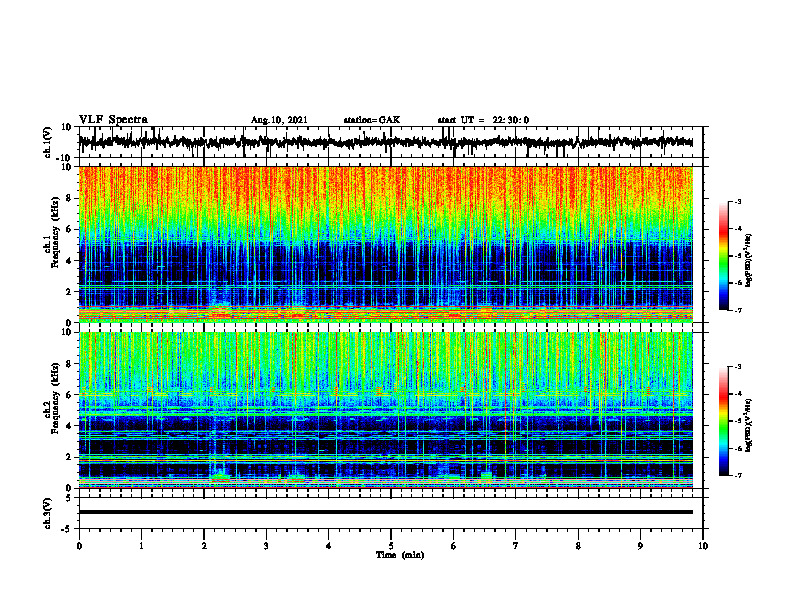The image size is (792, 612).
Task: Click the "Time (min)" axis label
Action: (x=400, y=555)
